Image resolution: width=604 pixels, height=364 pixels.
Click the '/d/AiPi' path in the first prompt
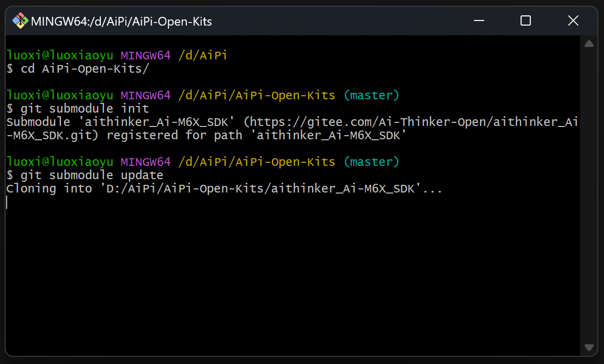203,55
